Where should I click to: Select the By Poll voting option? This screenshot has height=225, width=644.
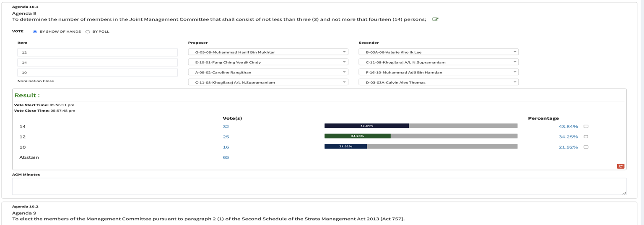coord(88,31)
